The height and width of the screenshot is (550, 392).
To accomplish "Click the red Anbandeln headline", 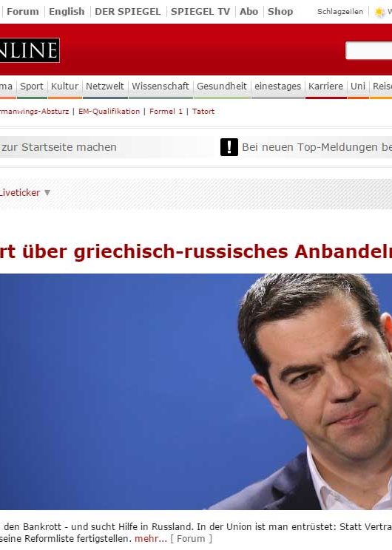I will click(x=196, y=251).
